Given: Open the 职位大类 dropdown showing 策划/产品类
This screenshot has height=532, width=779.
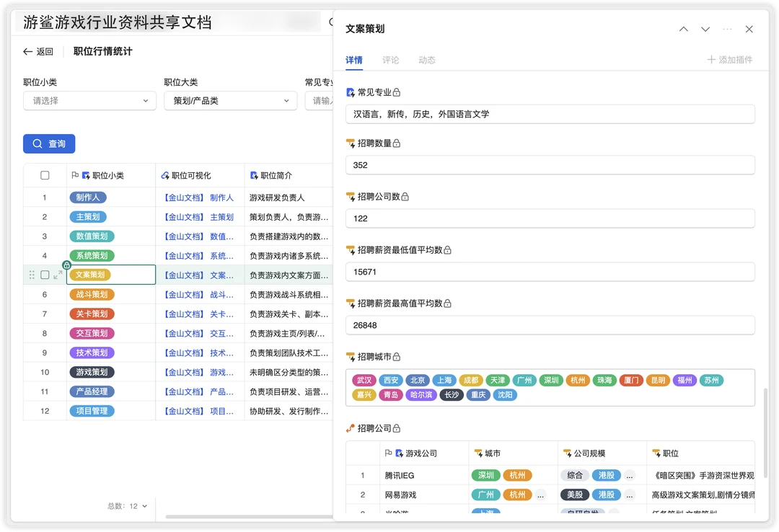Looking at the screenshot, I should [x=230, y=101].
